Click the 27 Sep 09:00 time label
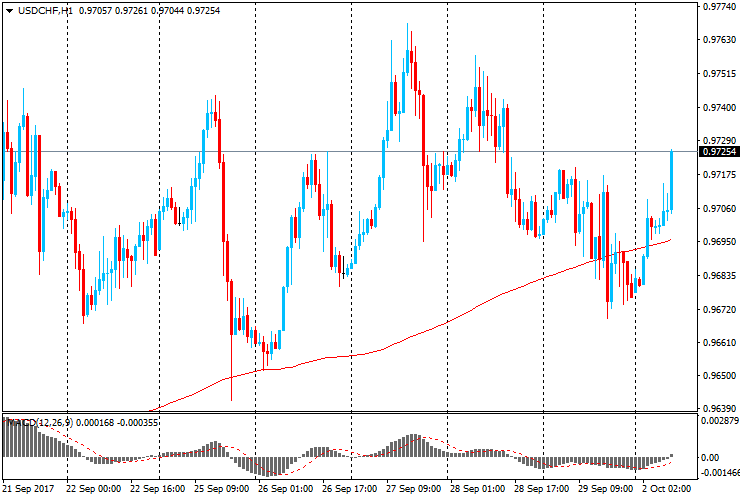This screenshot has width=740, height=500. click(413, 488)
